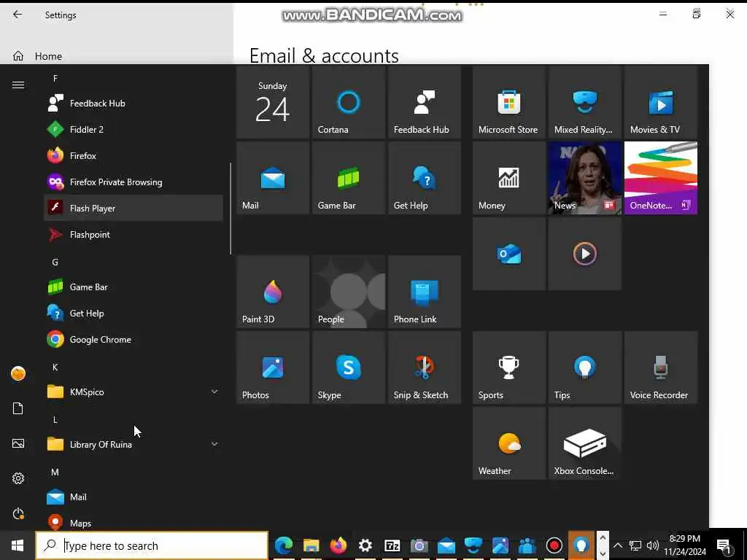Open the volume control in tray
The width and height of the screenshot is (747, 560).
tap(653, 545)
